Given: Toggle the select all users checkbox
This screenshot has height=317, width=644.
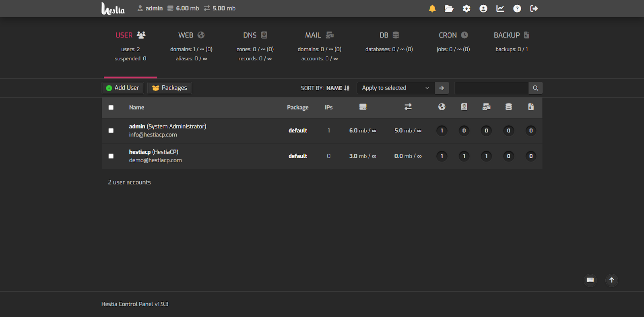Looking at the screenshot, I should (111, 108).
